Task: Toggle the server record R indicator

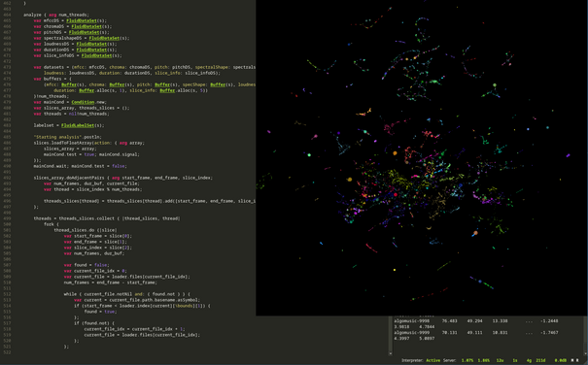Action: coord(577,360)
